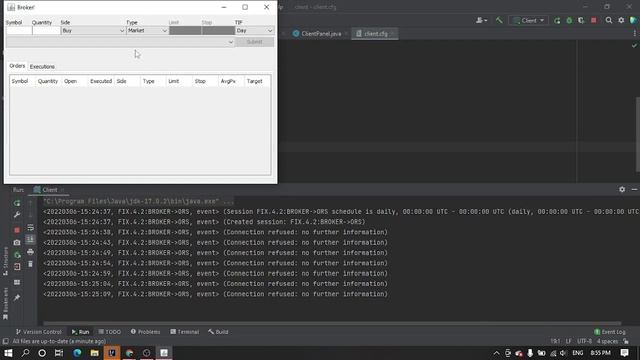The height and width of the screenshot is (360, 640).
Task: Open IntelliJ IDEA from taskbar
Action: click(112, 353)
